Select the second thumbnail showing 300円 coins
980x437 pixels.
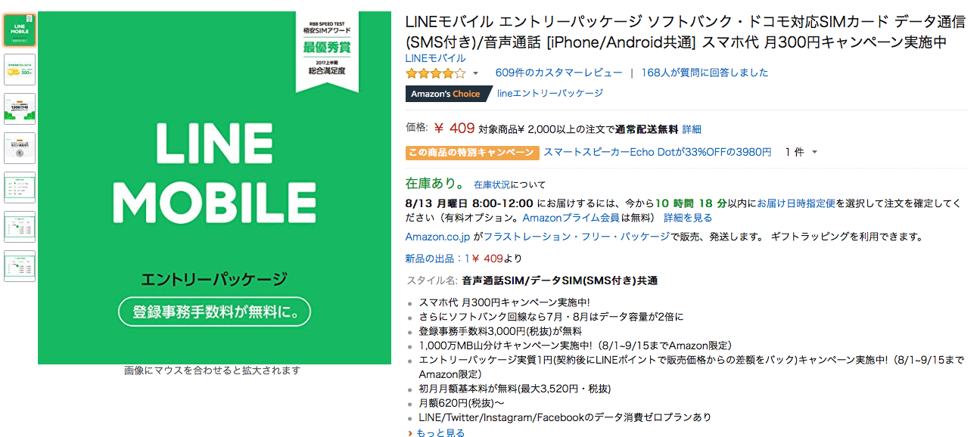pyautogui.click(x=20, y=70)
